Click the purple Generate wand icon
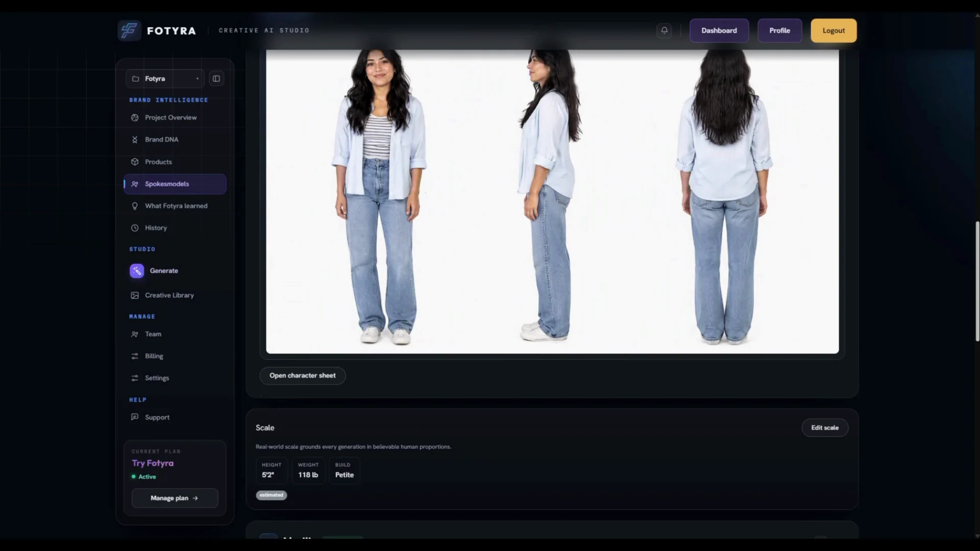 point(137,271)
